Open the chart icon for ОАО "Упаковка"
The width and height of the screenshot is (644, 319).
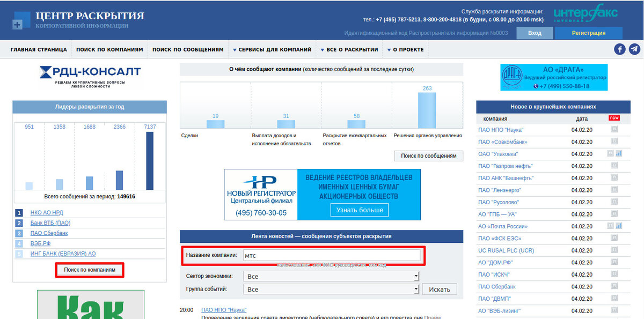(x=619, y=153)
